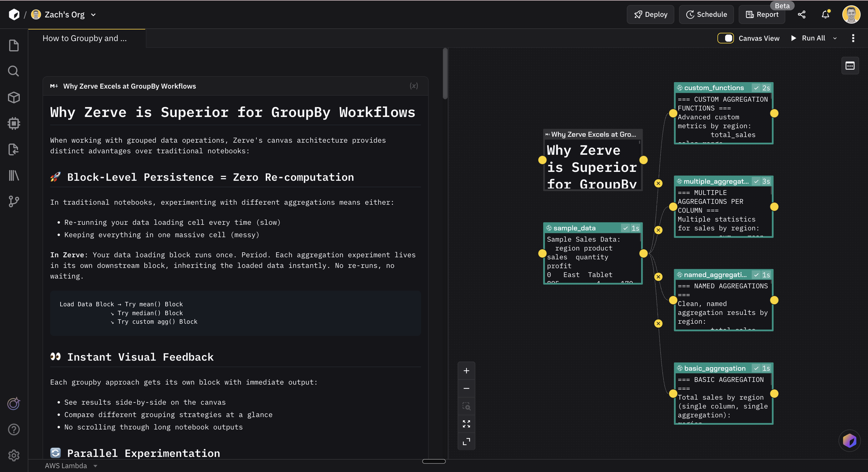868x472 pixels.
Task: Click the multiple_aggregat 3s run status
Action: 762,181
